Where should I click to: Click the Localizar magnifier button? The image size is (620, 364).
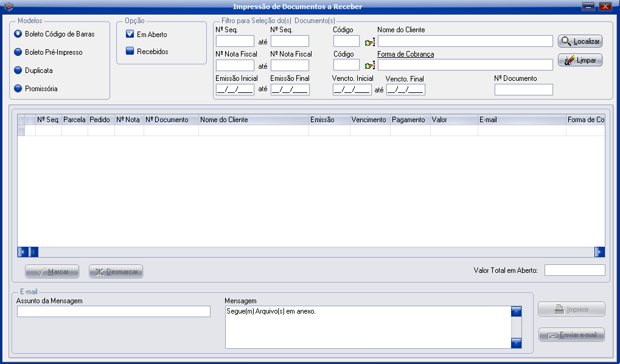[580, 41]
